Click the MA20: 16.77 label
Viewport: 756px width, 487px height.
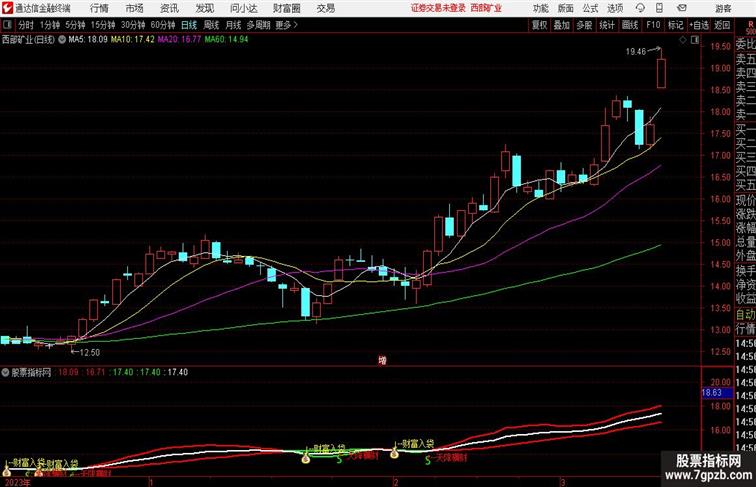[x=179, y=40]
